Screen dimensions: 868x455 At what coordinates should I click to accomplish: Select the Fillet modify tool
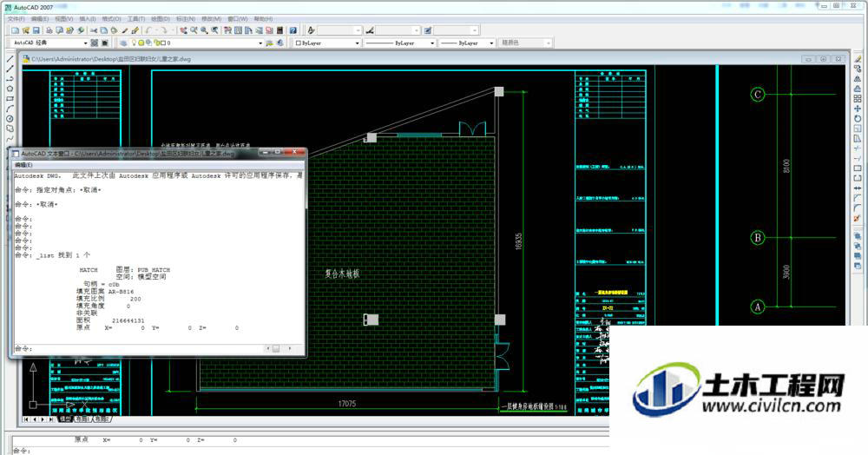[858, 208]
